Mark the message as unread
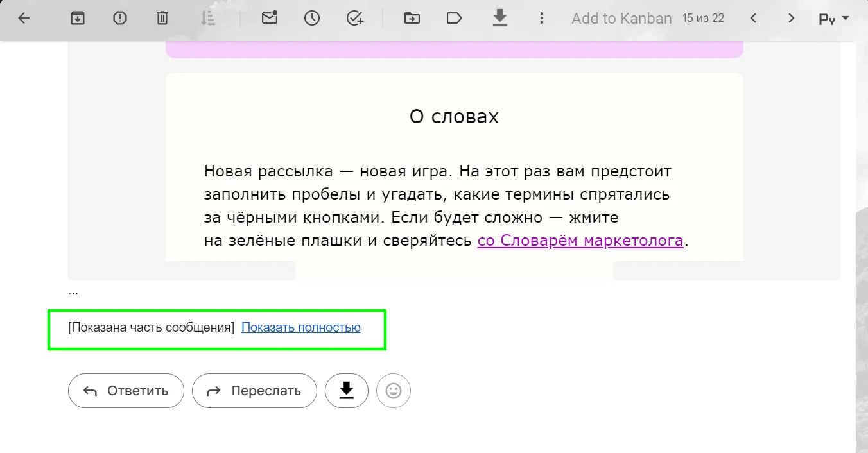 (270, 18)
